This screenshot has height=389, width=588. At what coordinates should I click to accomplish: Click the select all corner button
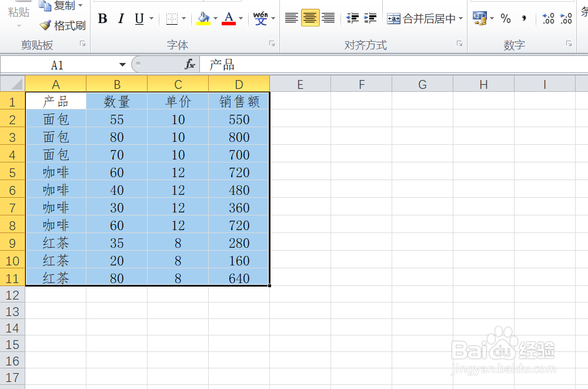[12, 84]
